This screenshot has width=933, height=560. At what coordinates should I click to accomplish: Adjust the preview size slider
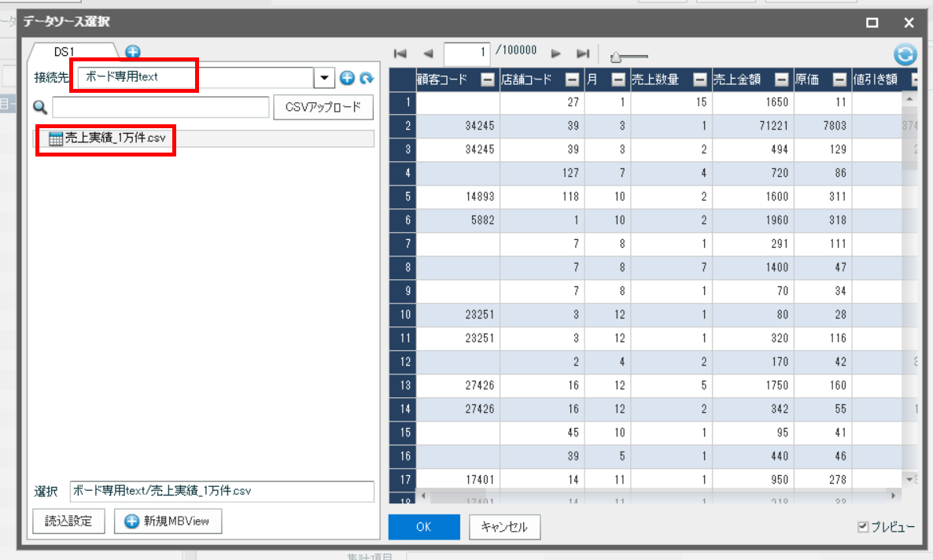617,57
